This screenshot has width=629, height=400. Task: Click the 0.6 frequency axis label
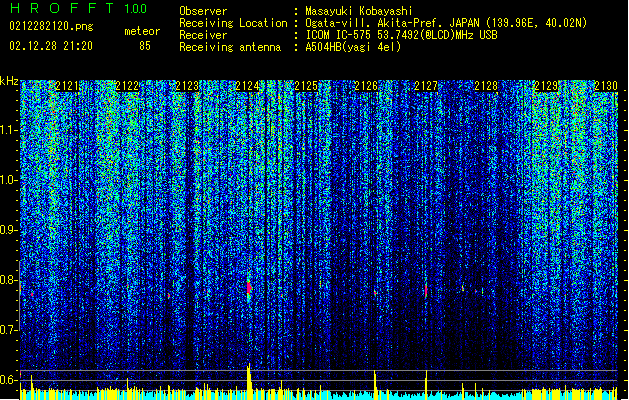(x=9, y=380)
